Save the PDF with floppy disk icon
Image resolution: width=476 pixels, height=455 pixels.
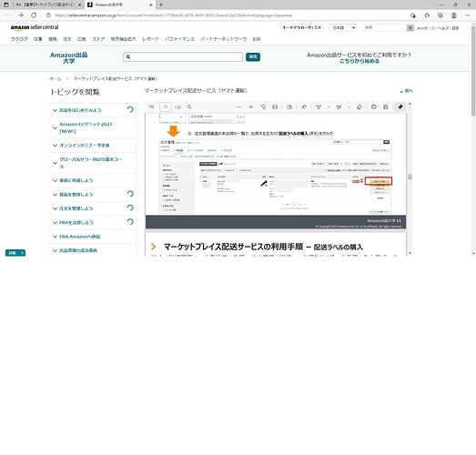tap(386, 107)
